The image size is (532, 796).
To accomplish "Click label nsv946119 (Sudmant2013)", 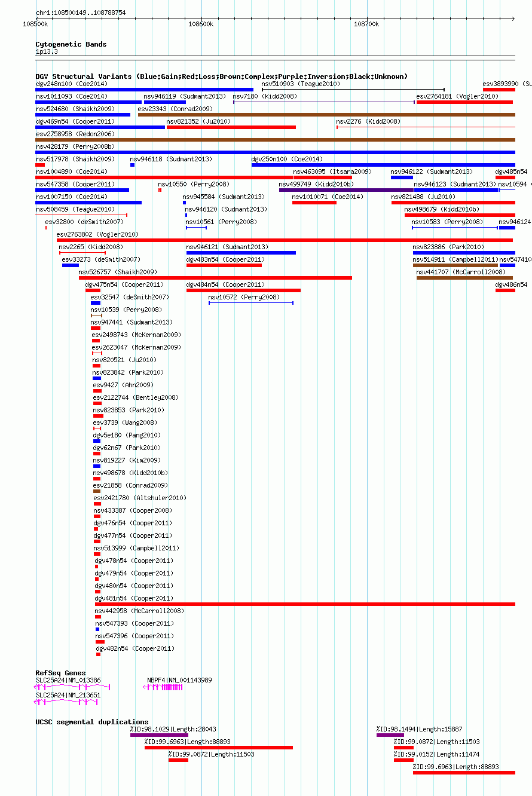I will pos(185,96).
